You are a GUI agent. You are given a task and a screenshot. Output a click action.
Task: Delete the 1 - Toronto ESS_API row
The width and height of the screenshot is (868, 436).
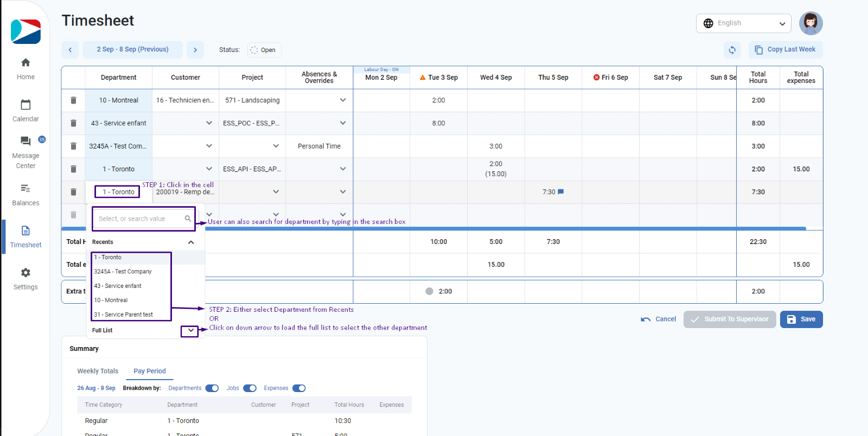click(73, 169)
